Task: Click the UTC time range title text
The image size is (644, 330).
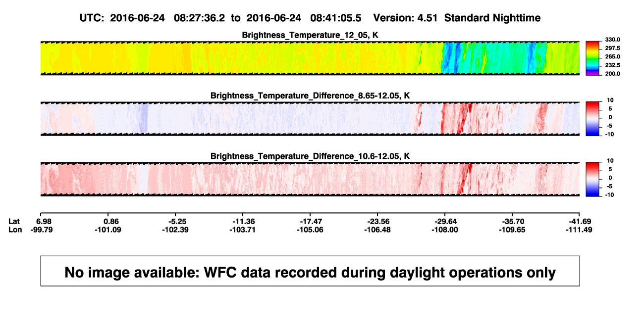Action: click(220, 18)
